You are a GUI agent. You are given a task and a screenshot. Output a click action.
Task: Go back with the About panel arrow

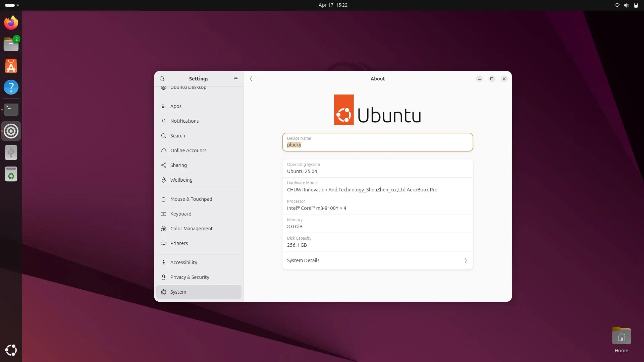251,79
